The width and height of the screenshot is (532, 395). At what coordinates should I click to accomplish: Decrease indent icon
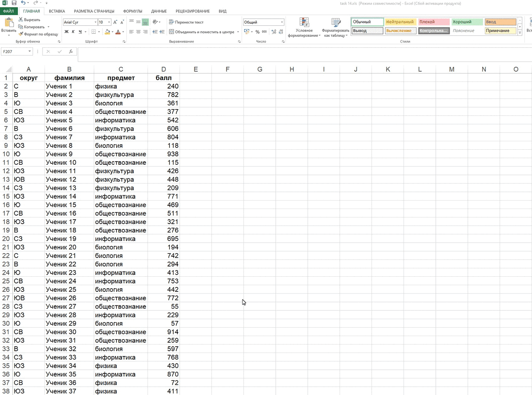pos(154,32)
